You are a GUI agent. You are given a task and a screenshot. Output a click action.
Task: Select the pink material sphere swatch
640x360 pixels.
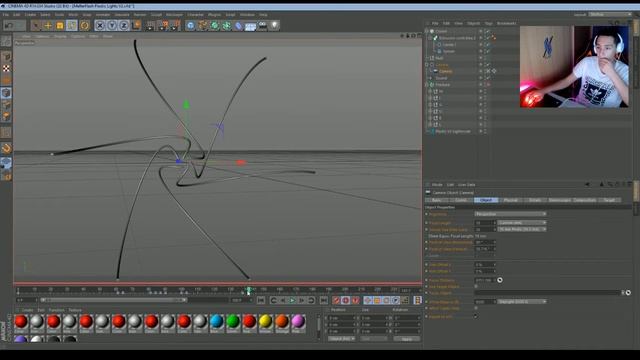[x=298, y=322]
